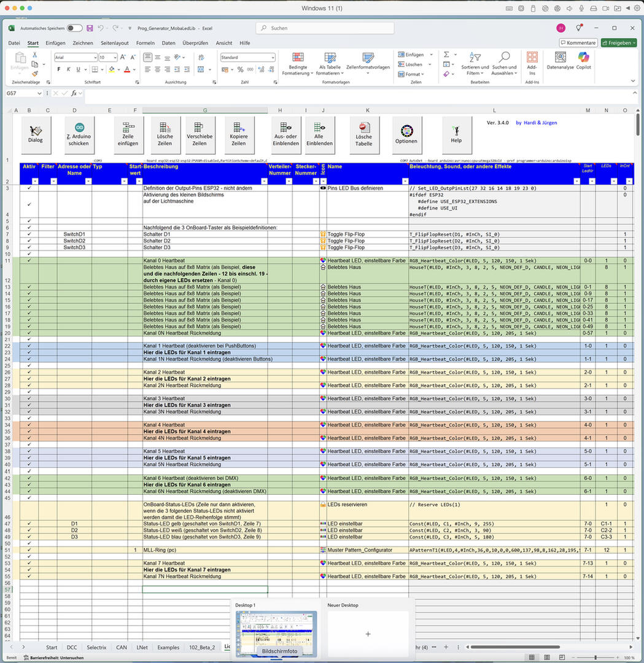The height and width of the screenshot is (663, 644).
Task: Click the Dialog macro button icon
Action: (x=35, y=131)
